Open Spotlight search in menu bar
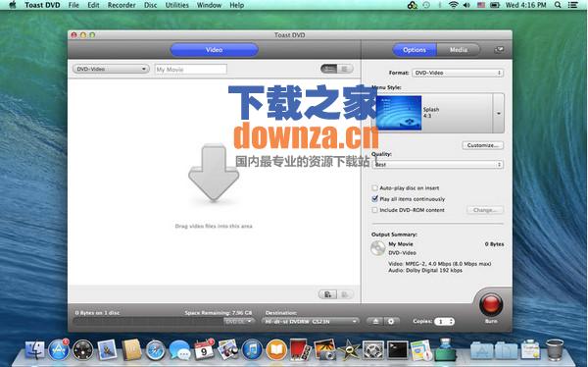Viewport: 588px width, 367px height. [x=558, y=5]
